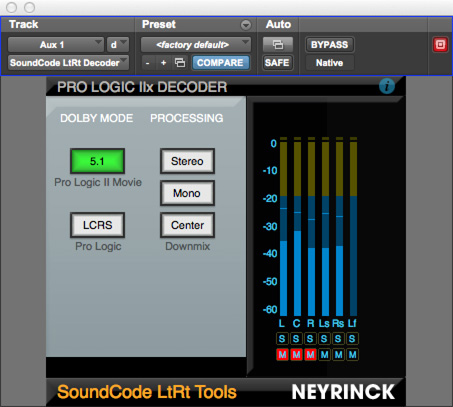Click the PRO LOGIC IIx DECODER heading
Image resolution: width=453 pixels, height=407 pixels.
142,87
